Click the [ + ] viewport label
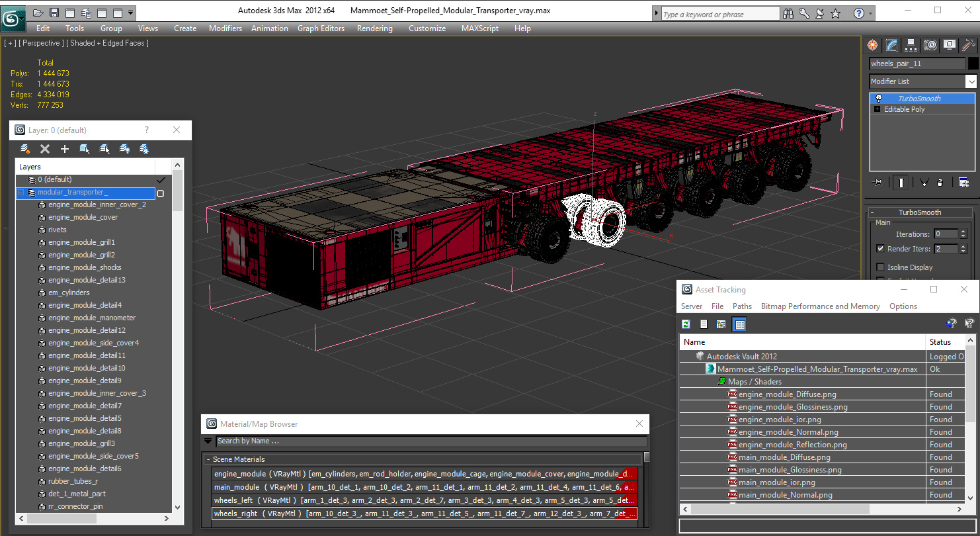The height and width of the screenshot is (536, 980). pyautogui.click(x=10, y=43)
